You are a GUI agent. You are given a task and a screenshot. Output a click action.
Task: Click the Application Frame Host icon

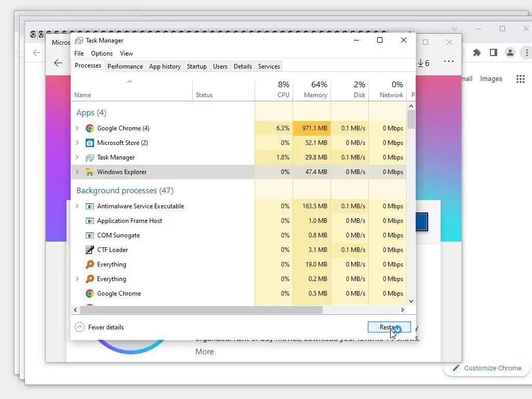point(89,221)
